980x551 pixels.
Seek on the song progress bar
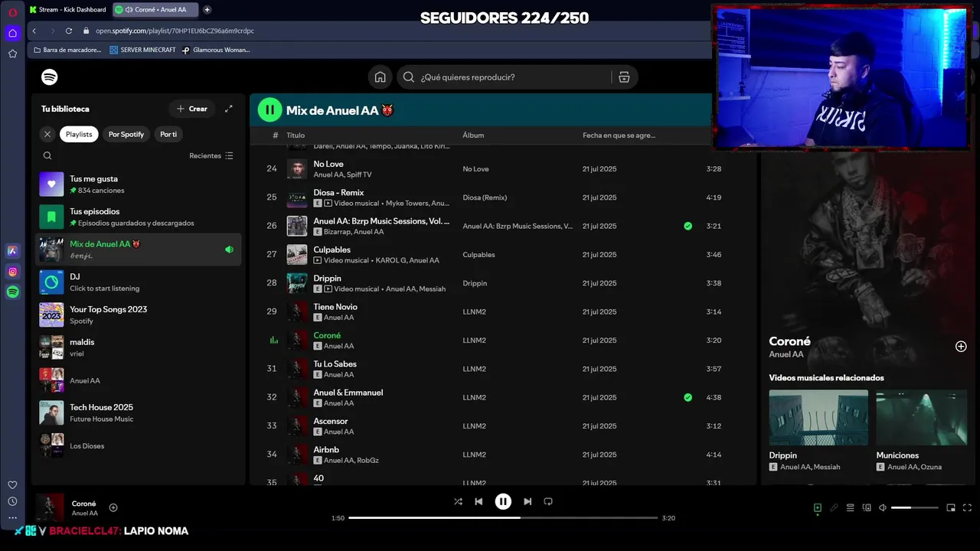tap(503, 518)
